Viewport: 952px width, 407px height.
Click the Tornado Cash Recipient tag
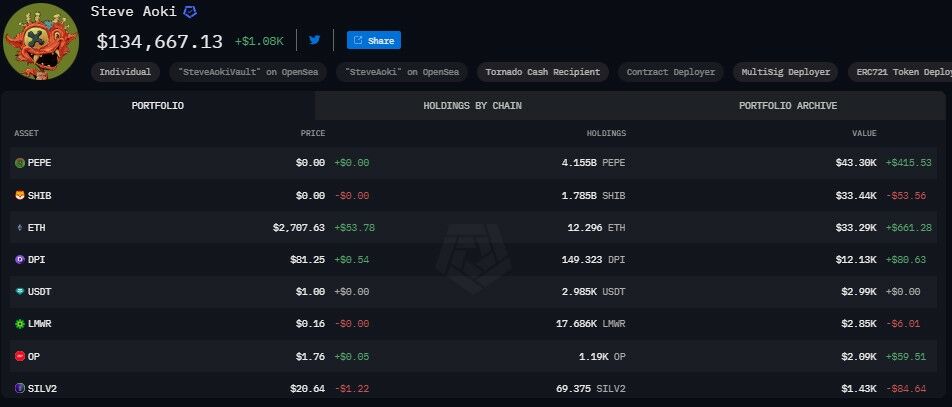[543, 72]
